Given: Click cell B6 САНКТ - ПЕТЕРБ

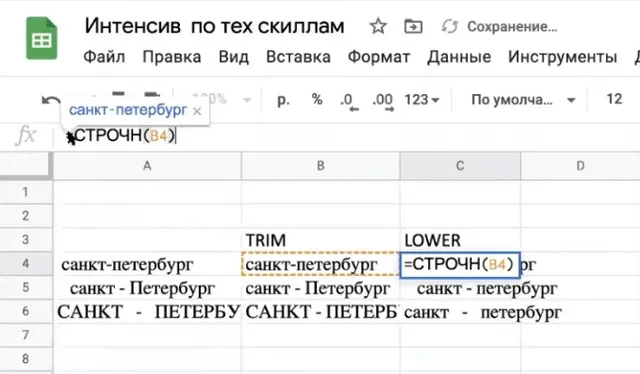Looking at the screenshot, I should pyautogui.click(x=321, y=312).
